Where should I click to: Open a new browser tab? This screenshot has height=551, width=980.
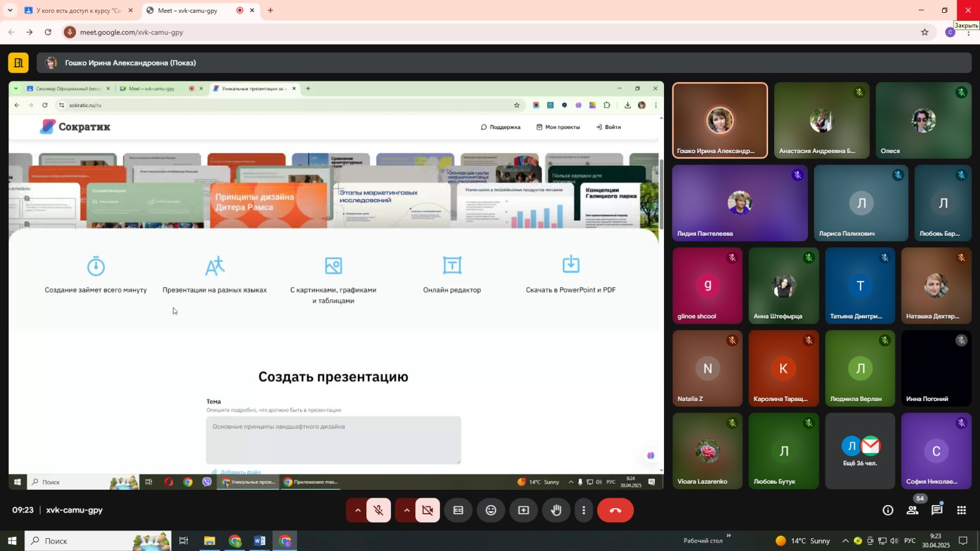tap(270, 10)
